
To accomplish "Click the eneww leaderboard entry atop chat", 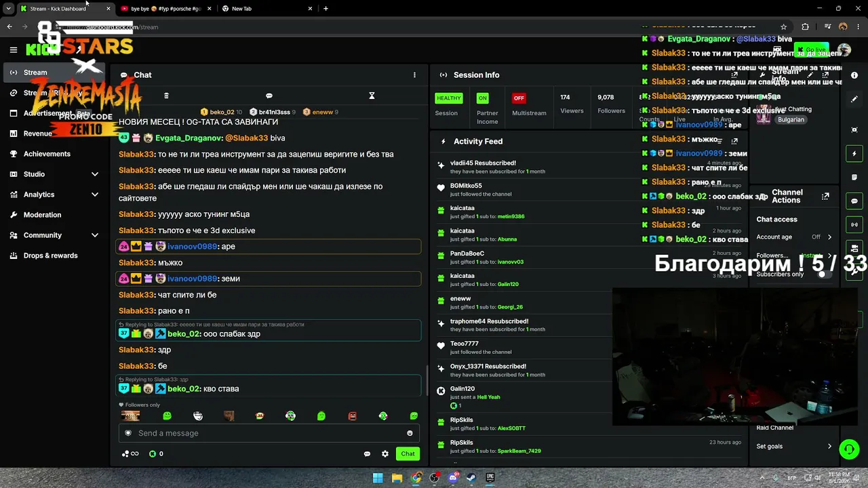I will tap(321, 112).
